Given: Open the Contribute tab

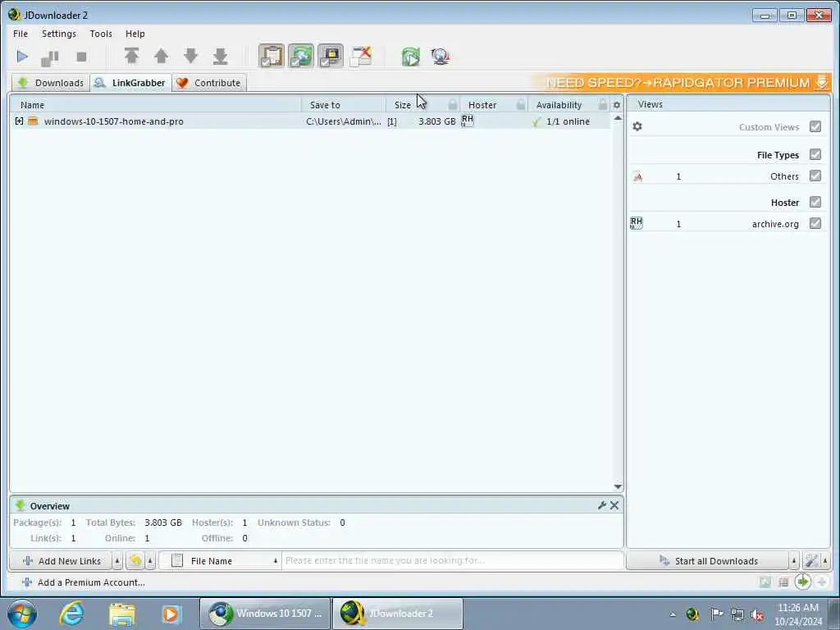Looking at the screenshot, I should click(209, 83).
